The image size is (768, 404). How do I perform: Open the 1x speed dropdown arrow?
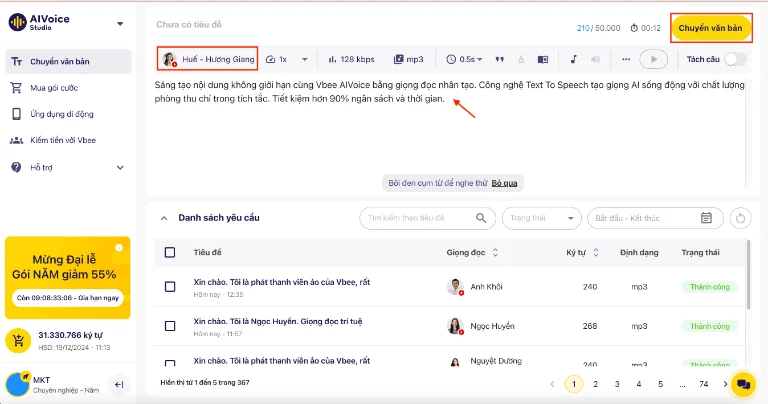coord(304,59)
